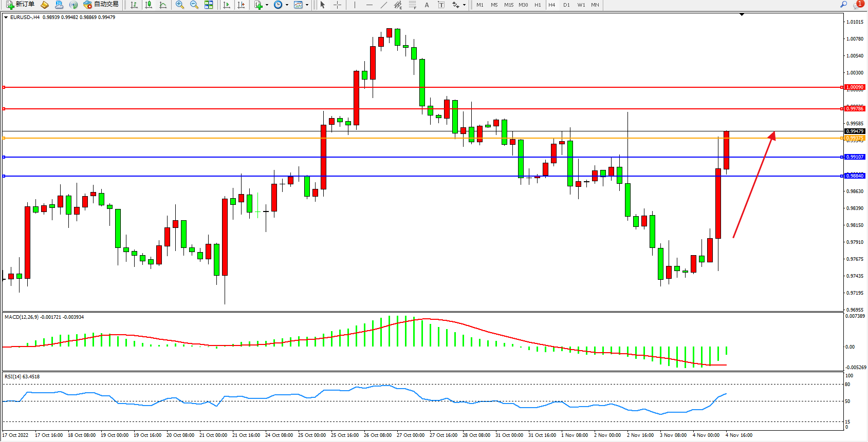Open indicators list dropdown arrow
The height and width of the screenshot is (442, 868).
tap(267, 5)
